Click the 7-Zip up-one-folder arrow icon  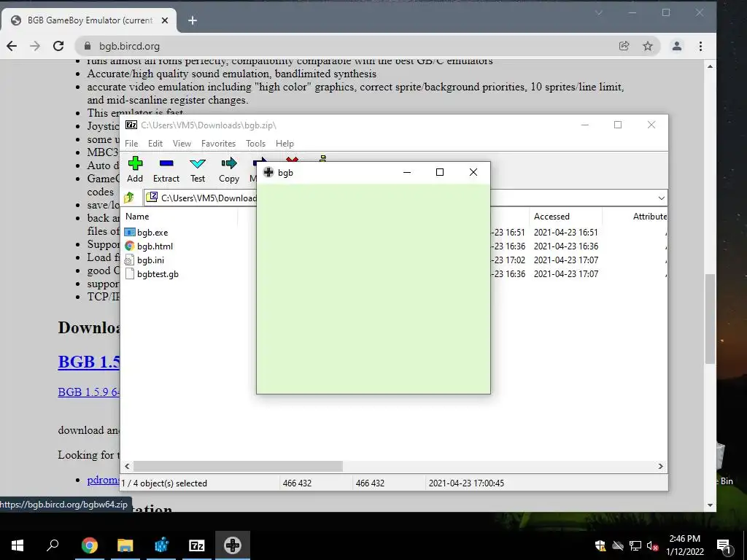129,198
